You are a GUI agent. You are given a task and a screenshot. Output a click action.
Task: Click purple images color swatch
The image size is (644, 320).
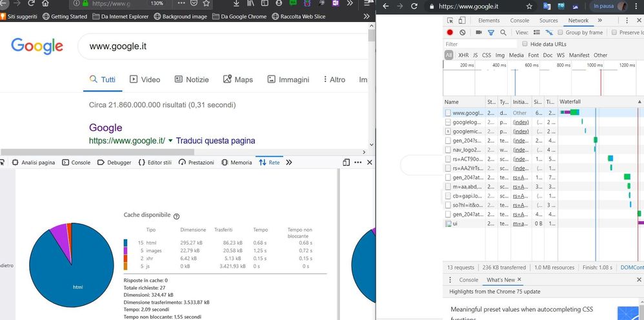click(126, 250)
